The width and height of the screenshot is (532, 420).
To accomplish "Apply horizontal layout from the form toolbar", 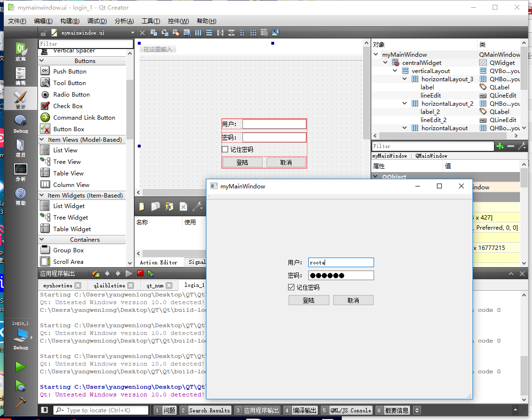I will (x=198, y=33).
